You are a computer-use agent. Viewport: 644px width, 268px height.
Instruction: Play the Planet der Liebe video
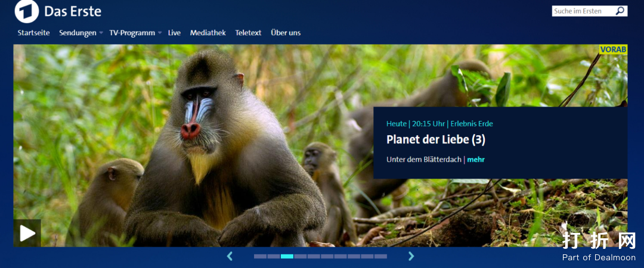(x=27, y=233)
